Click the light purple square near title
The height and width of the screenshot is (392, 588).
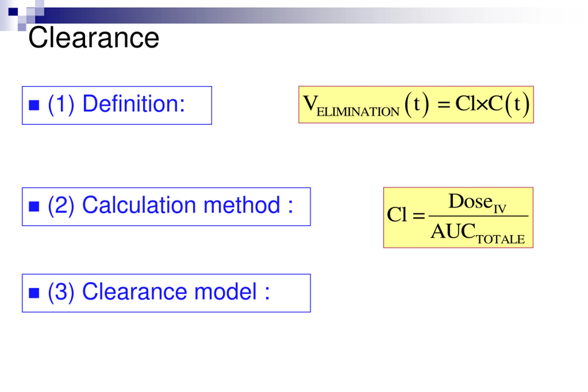point(22,27)
